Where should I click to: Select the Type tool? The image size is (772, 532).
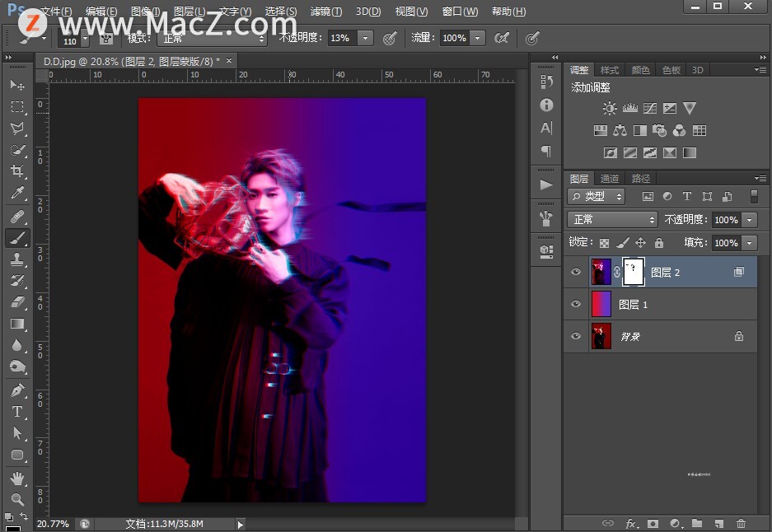pyautogui.click(x=17, y=412)
